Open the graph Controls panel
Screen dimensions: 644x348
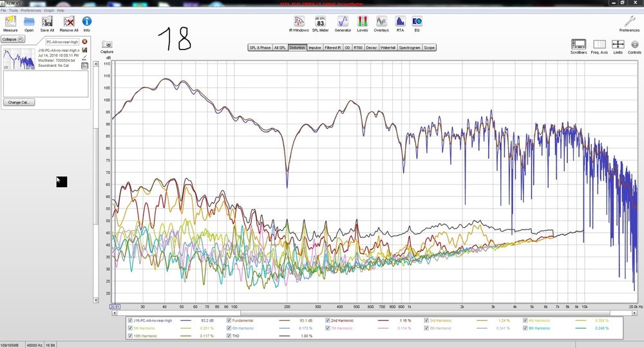tap(634, 44)
